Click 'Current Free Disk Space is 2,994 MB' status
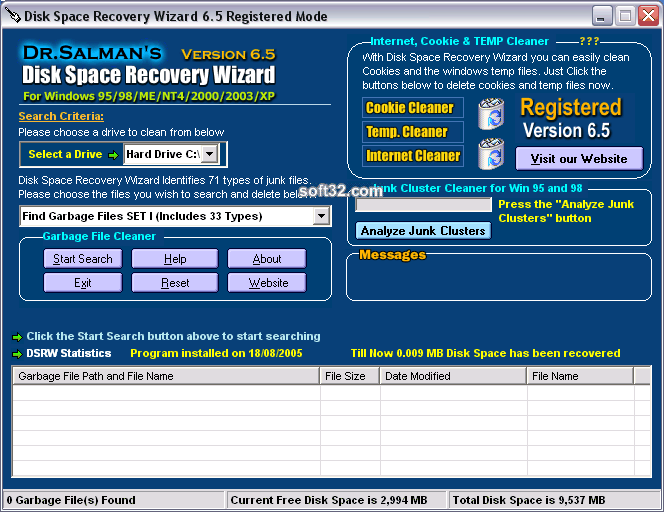 pos(329,500)
